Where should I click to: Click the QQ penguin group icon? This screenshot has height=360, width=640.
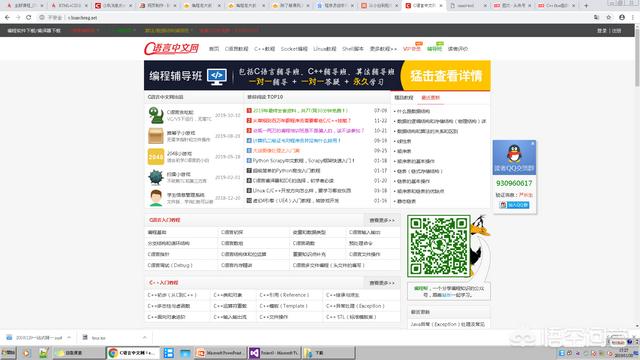[x=514, y=154]
